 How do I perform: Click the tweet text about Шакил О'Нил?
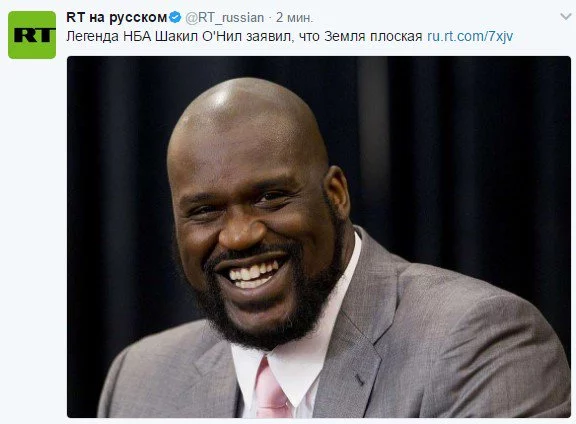click(x=244, y=36)
